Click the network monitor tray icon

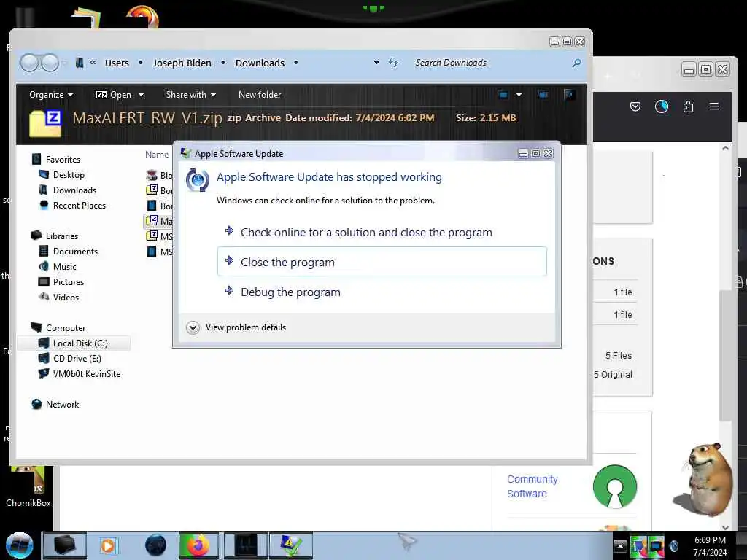coord(656,546)
